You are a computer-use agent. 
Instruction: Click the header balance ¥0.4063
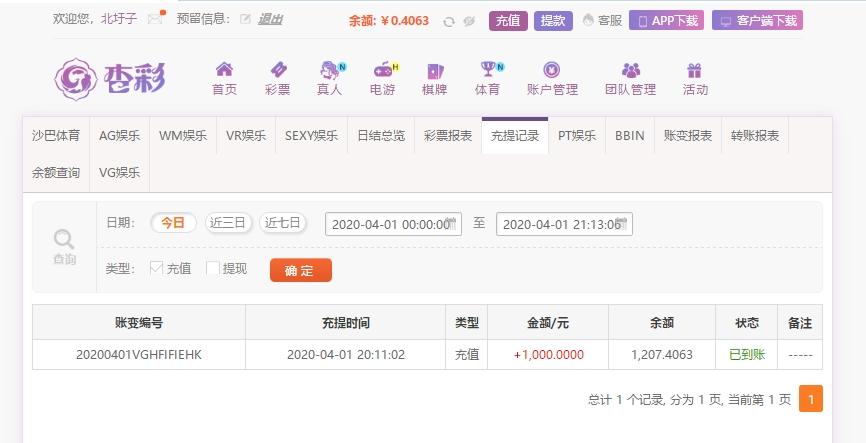coord(404,21)
